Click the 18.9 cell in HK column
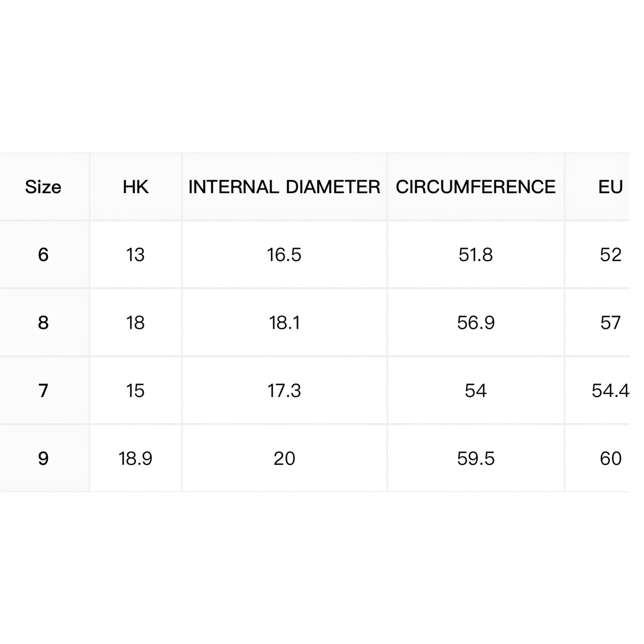This screenshot has height=644, width=644. coord(135,459)
